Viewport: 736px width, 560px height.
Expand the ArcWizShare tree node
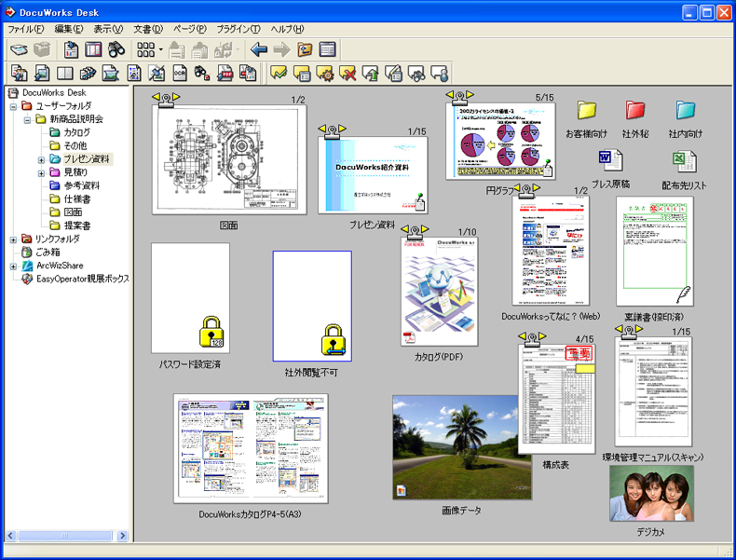(x=13, y=266)
